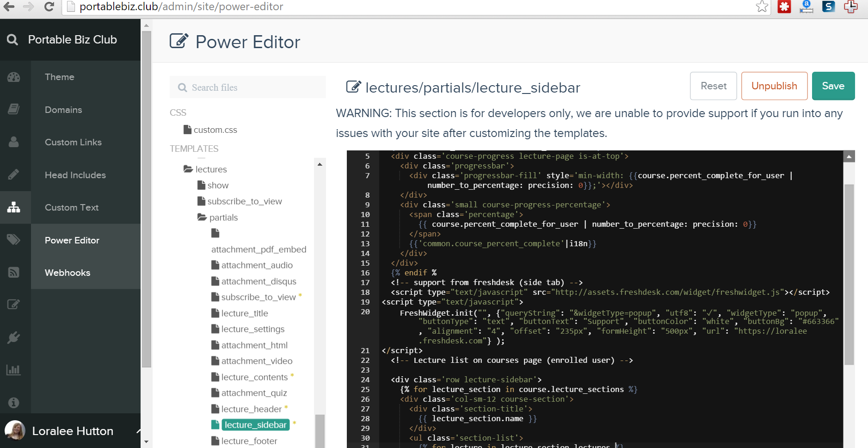Click the browser back arrow
Viewport: 868px width, 448px height.
tap(9, 6)
